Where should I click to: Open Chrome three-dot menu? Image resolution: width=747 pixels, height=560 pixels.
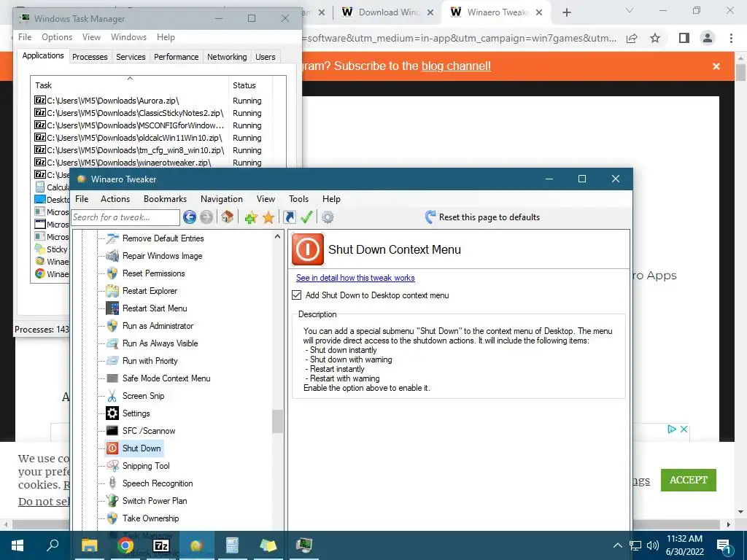click(x=731, y=38)
